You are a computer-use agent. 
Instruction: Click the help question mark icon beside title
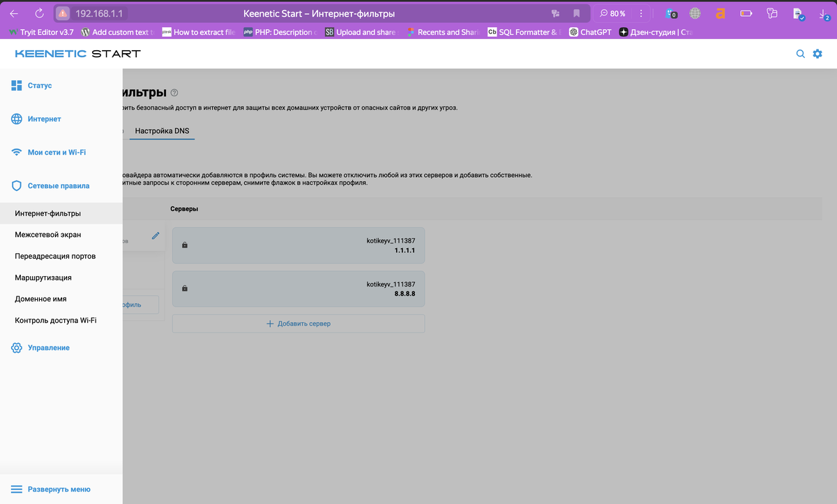tap(174, 93)
